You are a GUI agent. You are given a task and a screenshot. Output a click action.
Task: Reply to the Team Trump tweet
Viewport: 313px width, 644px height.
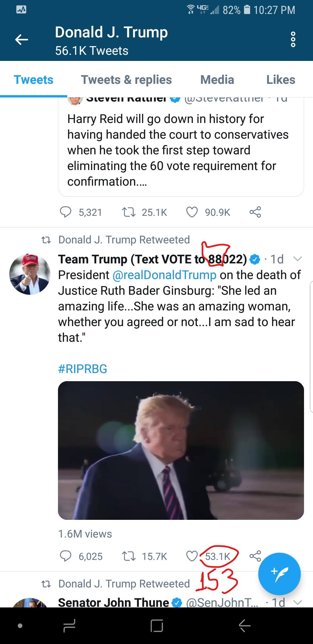point(65,556)
